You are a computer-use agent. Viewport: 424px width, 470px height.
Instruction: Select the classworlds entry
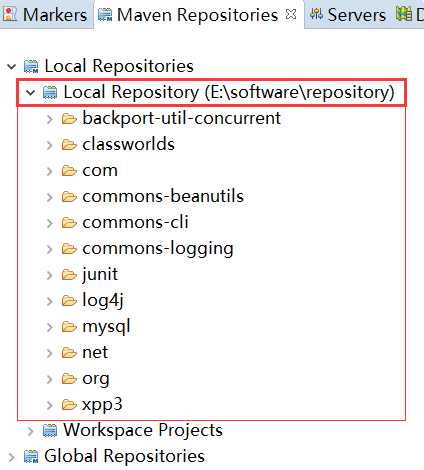[x=128, y=144]
